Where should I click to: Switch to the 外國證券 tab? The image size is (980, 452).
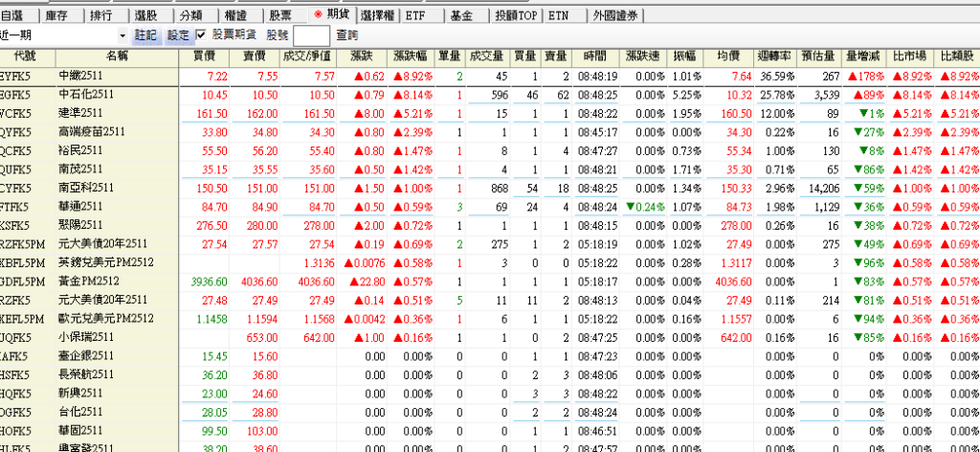click(619, 14)
